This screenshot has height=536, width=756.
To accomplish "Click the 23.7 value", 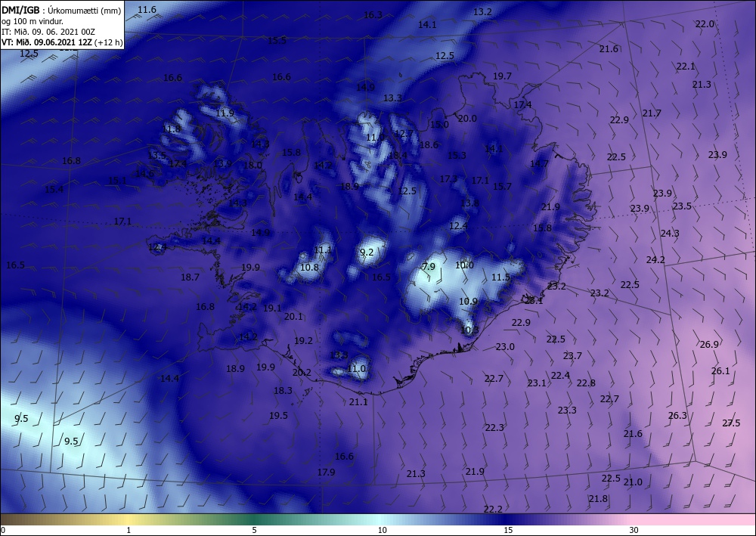I will 572,356.
